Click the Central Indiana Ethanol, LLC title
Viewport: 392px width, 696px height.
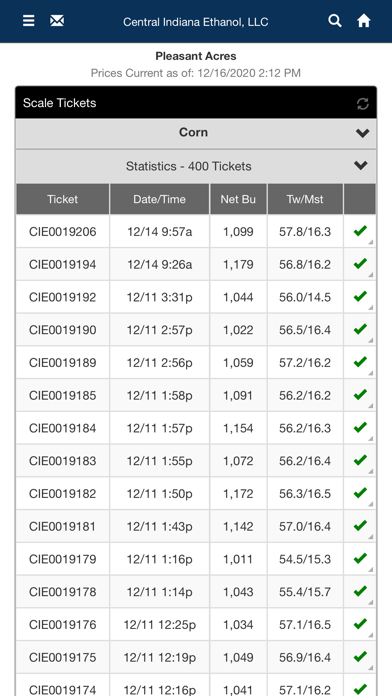(196, 22)
